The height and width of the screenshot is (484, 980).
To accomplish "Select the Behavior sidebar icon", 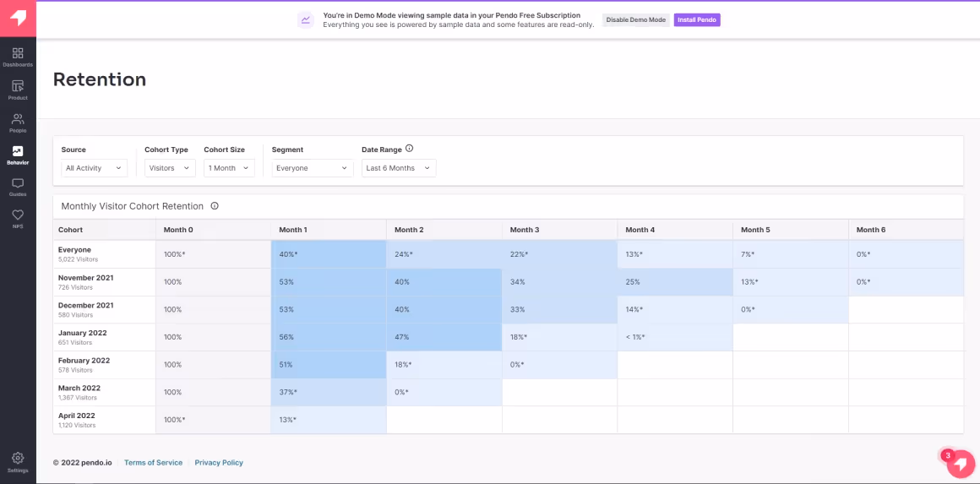I will pyautogui.click(x=18, y=151).
